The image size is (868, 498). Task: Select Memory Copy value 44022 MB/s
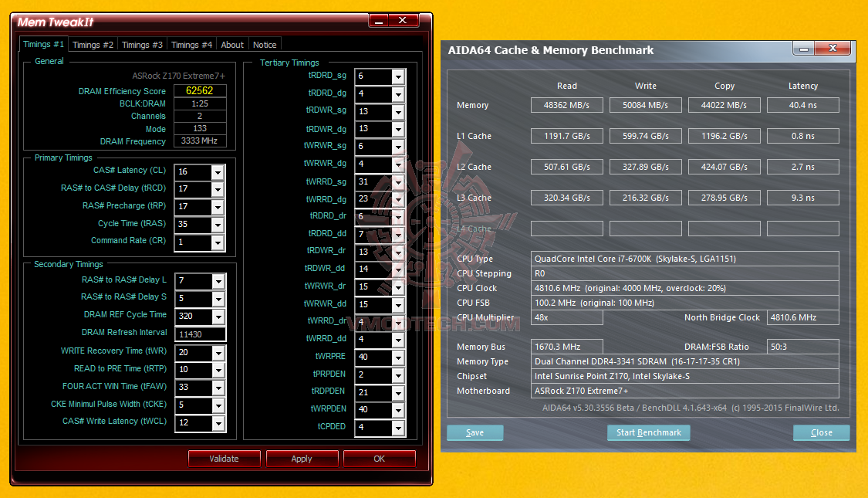coord(724,105)
